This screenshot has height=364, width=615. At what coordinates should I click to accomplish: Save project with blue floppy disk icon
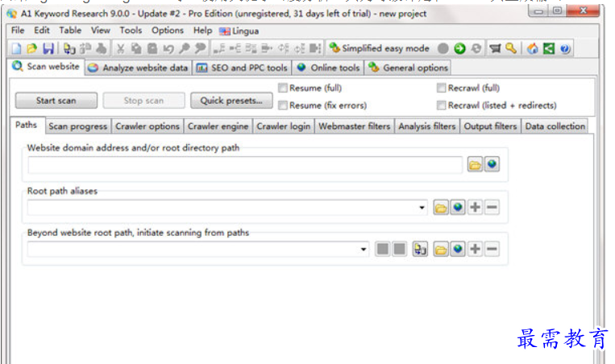click(48, 48)
